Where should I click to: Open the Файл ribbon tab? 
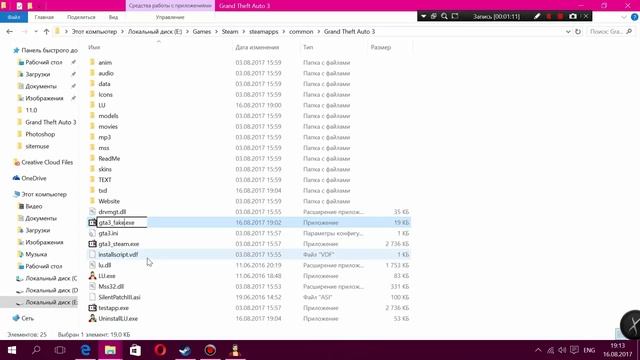(14, 17)
